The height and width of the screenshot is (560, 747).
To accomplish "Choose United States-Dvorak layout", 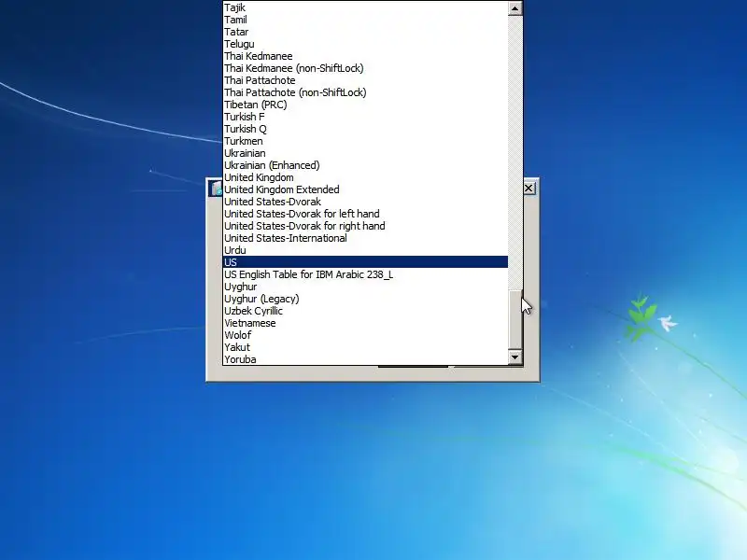I will (365, 202).
